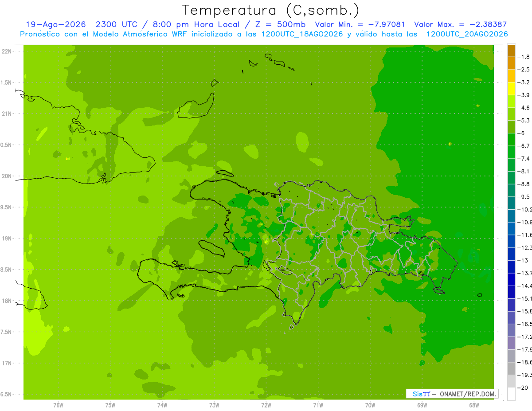This screenshot has width=532, height=411.
Task: Click the "Temperatura (C,somb.)" chart title
Action: pyautogui.click(x=271, y=10)
